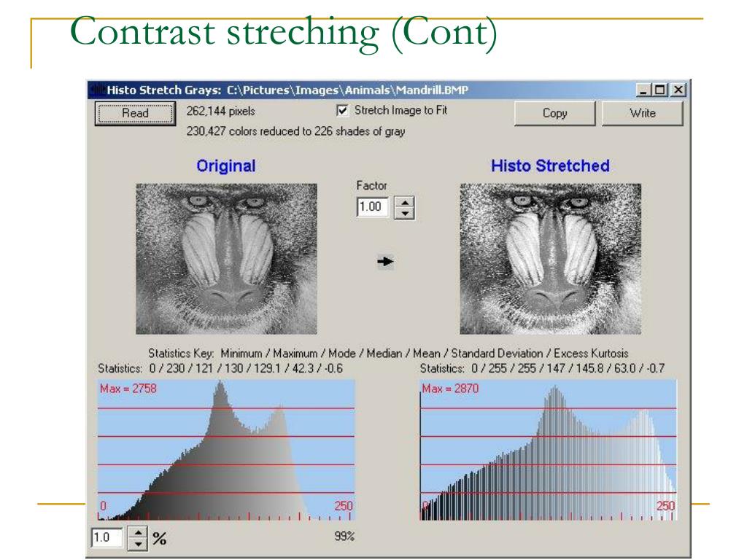The width and height of the screenshot is (747, 560).
Task: Click the 'Histo Stretched' heading label
Action: [x=550, y=166]
